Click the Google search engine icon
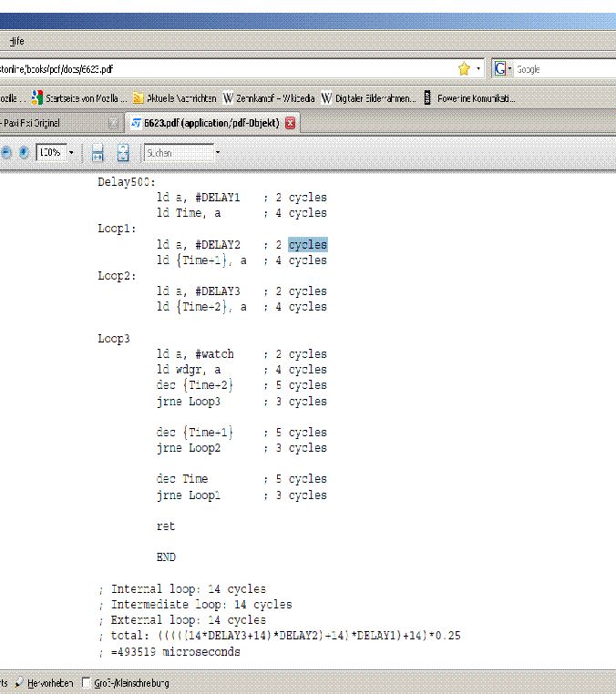The width and height of the screenshot is (616, 694). point(500,69)
